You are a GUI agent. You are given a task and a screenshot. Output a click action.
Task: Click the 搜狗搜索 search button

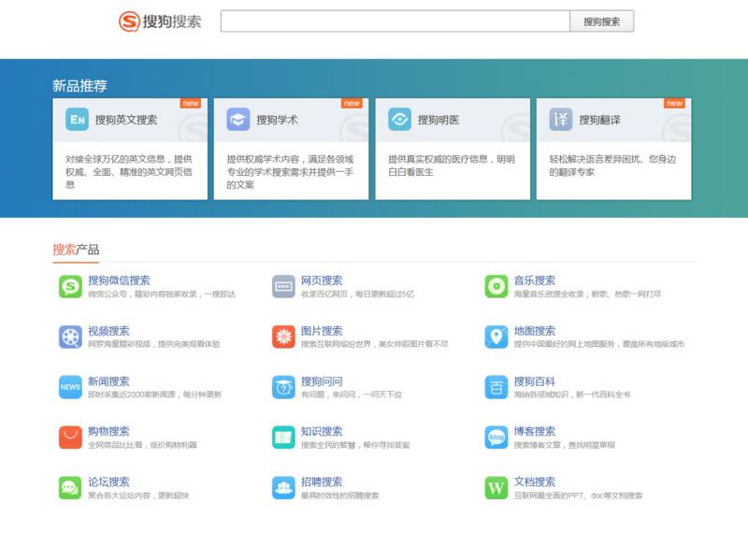[x=601, y=22]
